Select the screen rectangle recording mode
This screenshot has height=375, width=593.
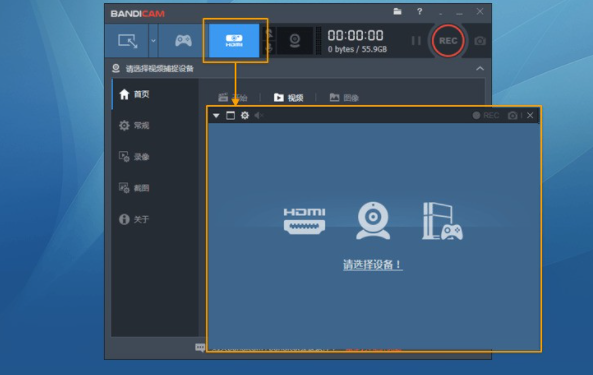click(x=127, y=41)
